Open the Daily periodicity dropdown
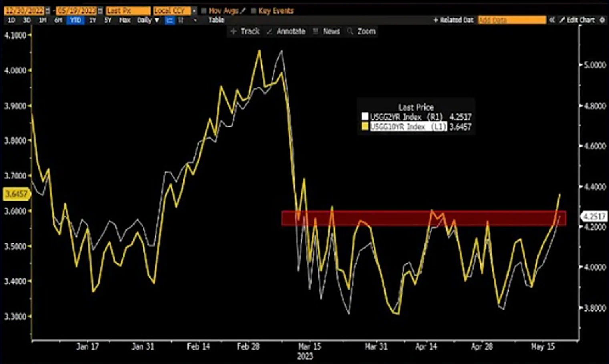Screen dimensions: 609x364 coord(148,20)
